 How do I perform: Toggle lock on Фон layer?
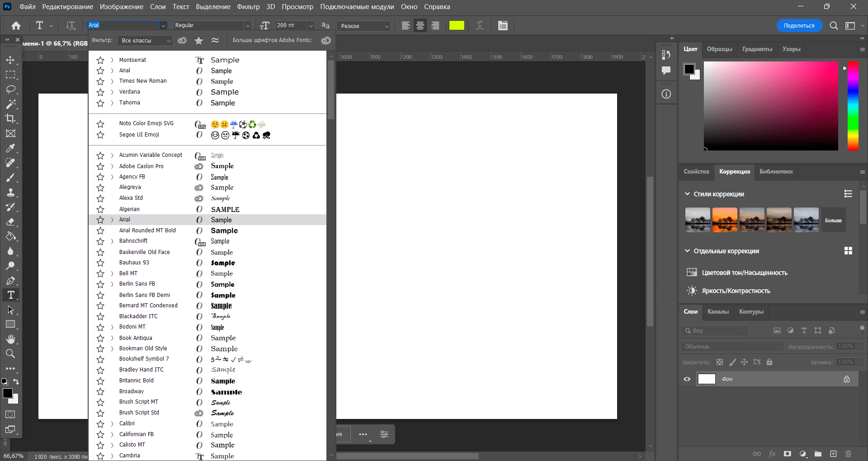click(847, 379)
